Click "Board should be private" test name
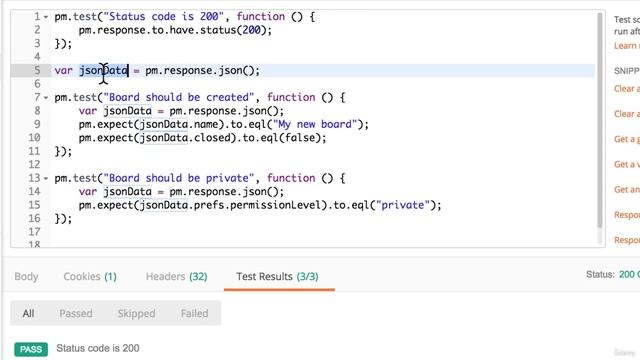 (179, 178)
